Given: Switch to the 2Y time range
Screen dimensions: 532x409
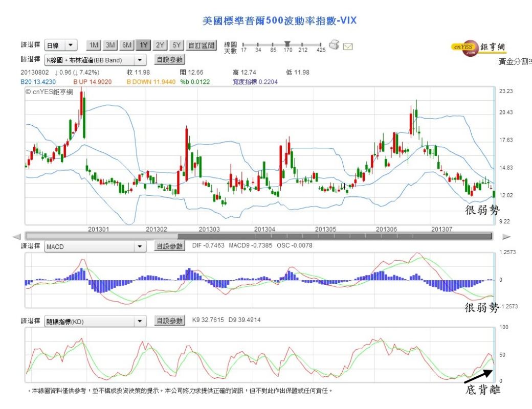Looking at the screenshot, I should point(159,45).
